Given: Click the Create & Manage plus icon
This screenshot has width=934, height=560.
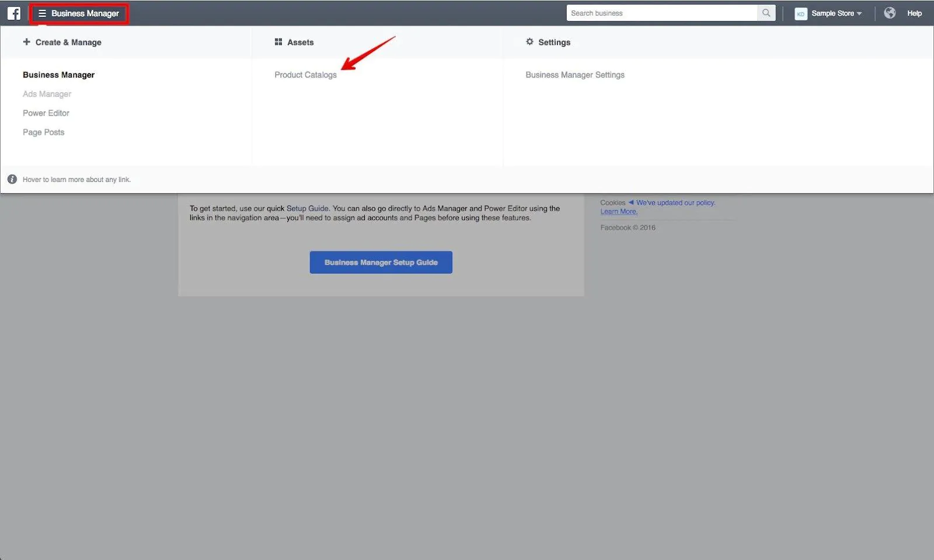Looking at the screenshot, I should 26,42.
